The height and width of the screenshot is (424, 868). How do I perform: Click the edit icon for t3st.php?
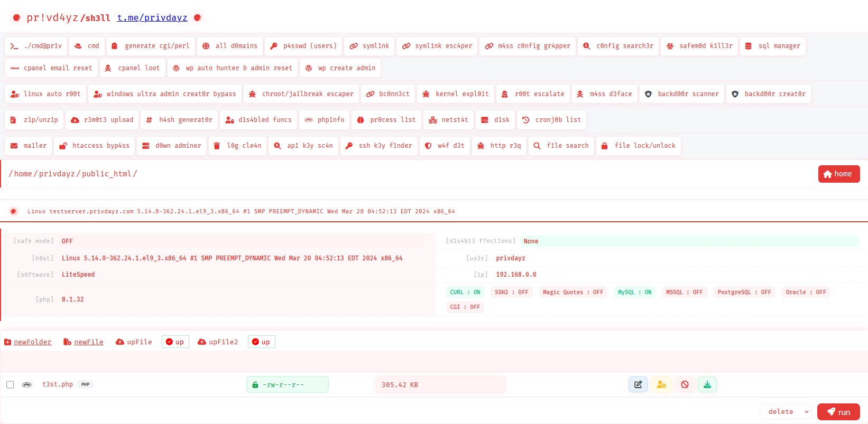coord(638,384)
